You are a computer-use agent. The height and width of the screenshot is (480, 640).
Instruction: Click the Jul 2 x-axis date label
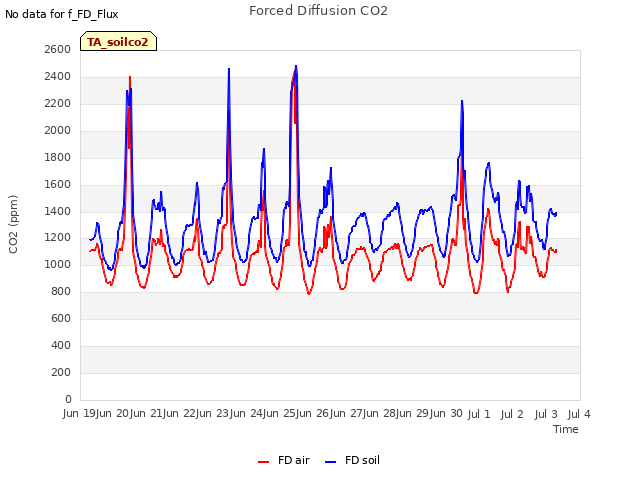tap(512, 414)
